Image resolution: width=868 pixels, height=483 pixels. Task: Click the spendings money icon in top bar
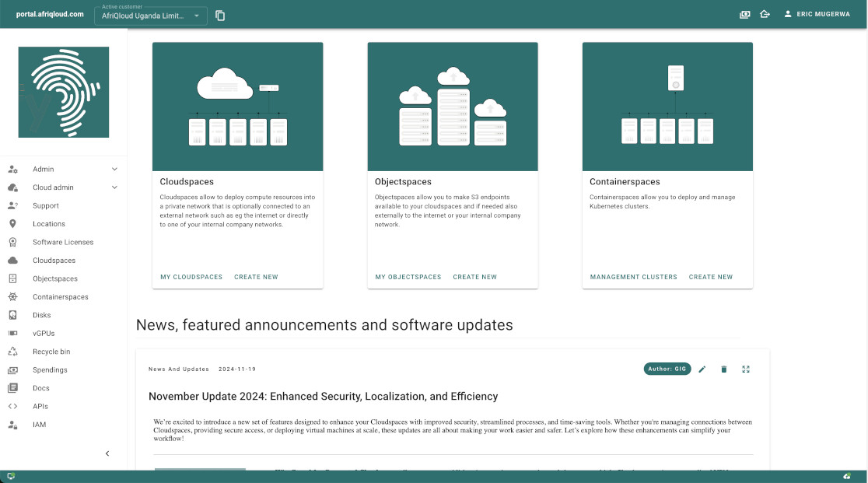(745, 14)
